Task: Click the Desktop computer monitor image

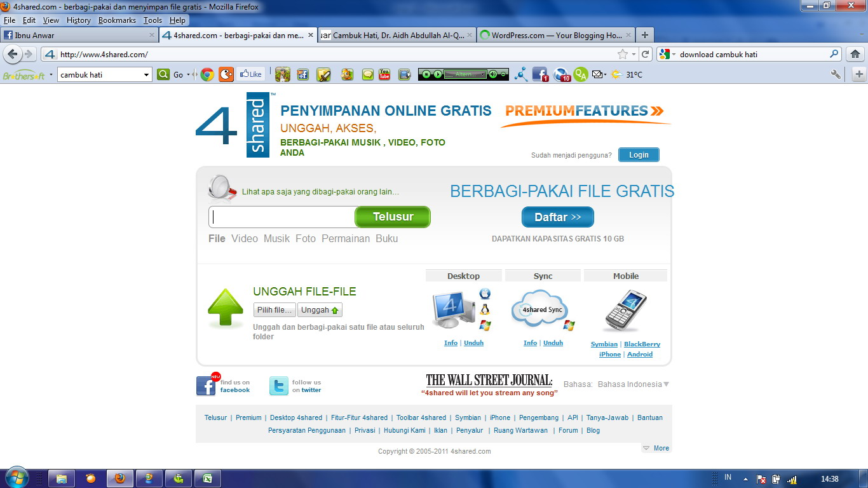Action: (453, 309)
